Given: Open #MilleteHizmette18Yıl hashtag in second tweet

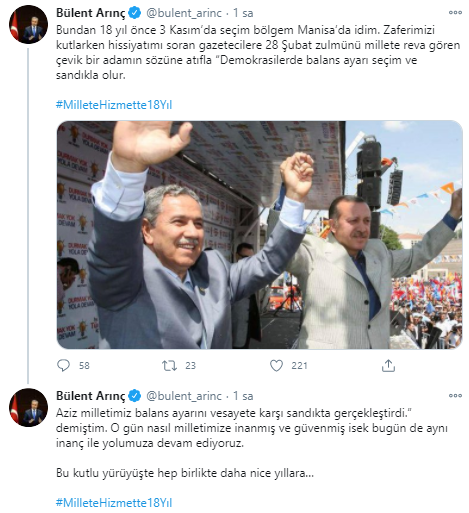Looking at the screenshot, I should coord(114,502).
